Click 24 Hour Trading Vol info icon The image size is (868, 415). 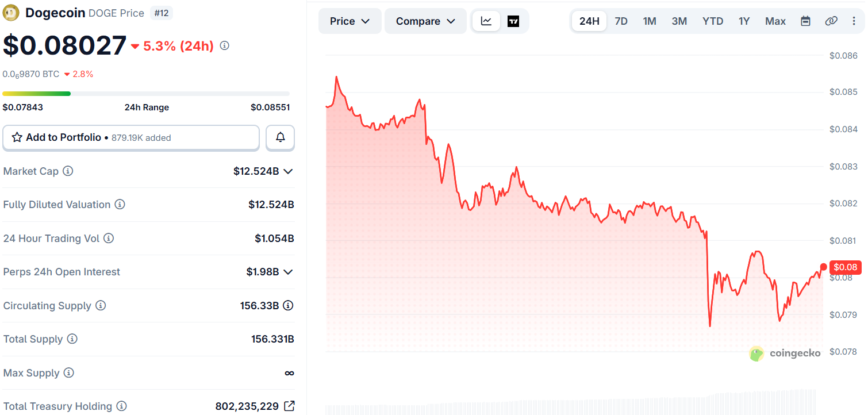[109, 238]
